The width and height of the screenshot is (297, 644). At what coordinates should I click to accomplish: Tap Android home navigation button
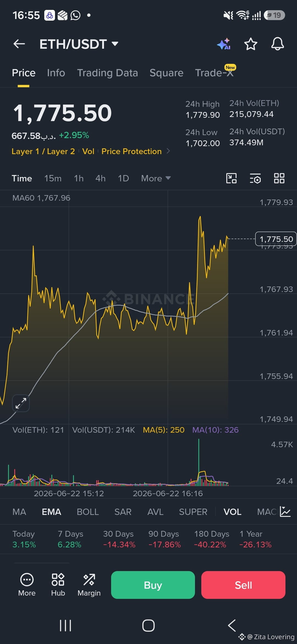pos(148,626)
